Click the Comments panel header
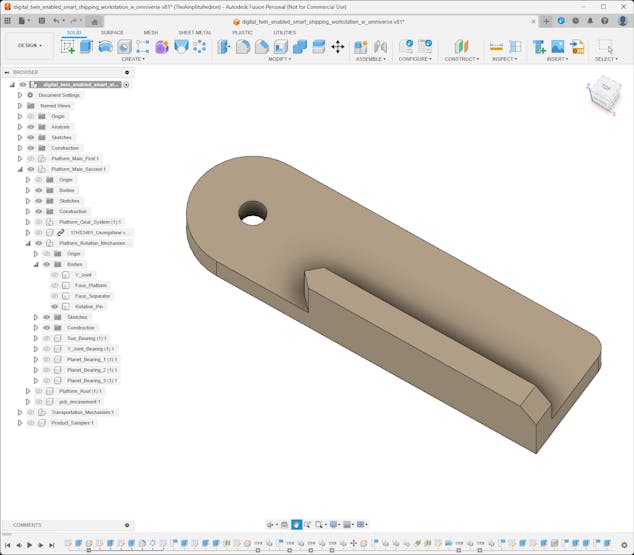Image resolution: width=634 pixels, height=555 pixels. [28, 525]
